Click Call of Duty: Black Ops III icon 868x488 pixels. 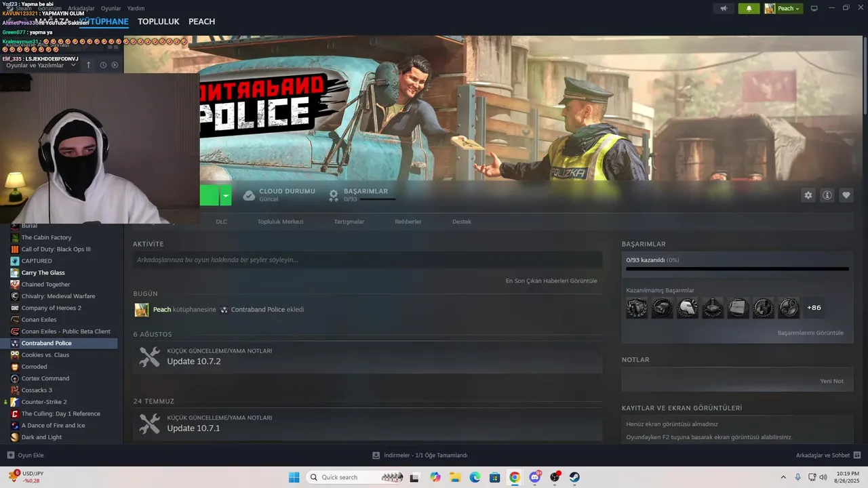pyautogui.click(x=15, y=249)
